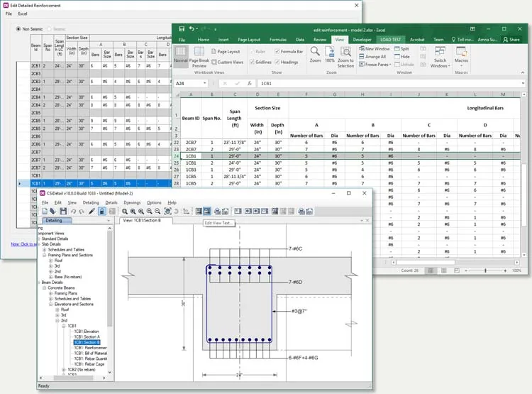Viewport: 532px width, 394px height.
Task: Select 1CB1: Elevation tree item
Action: tap(87, 332)
